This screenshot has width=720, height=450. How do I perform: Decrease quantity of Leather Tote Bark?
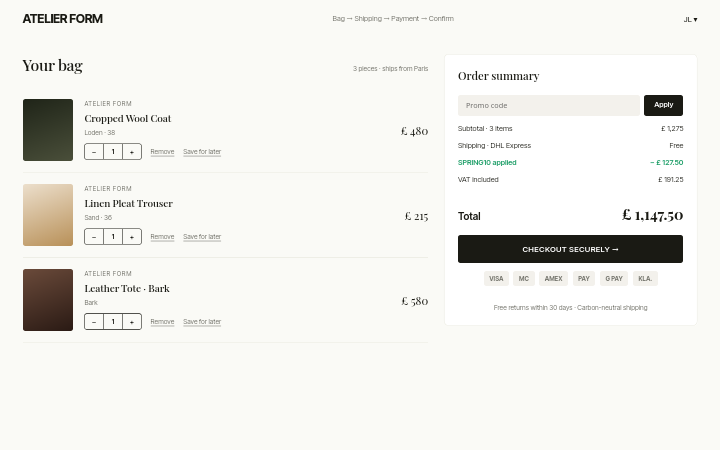[94, 322]
